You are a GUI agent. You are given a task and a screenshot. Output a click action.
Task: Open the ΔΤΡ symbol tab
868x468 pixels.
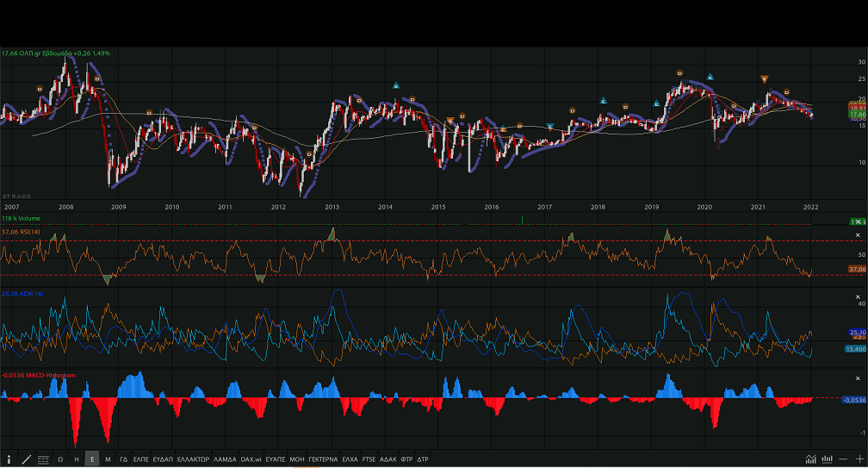[423, 459]
